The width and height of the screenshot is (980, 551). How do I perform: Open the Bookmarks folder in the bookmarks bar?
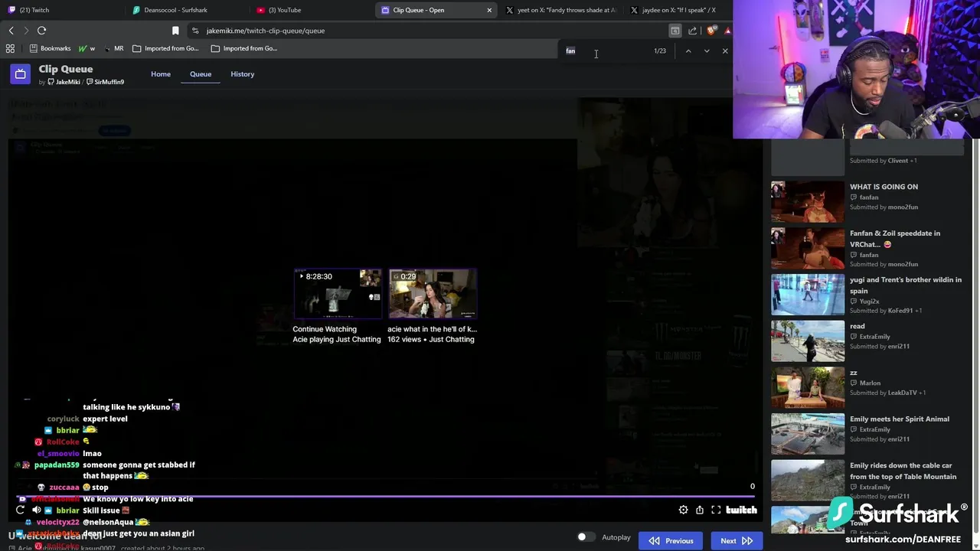point(50,48)
